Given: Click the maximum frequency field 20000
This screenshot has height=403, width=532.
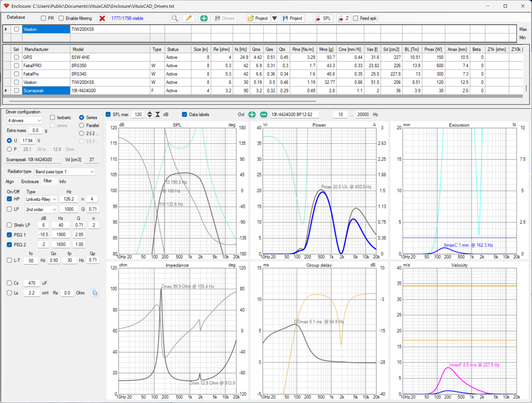Looking at the screenshot, I should [x=363, y=115].
